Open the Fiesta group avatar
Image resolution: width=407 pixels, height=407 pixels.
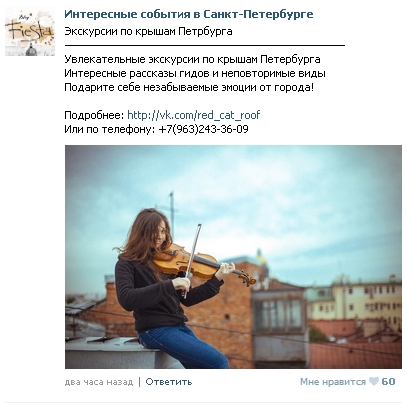30,31
